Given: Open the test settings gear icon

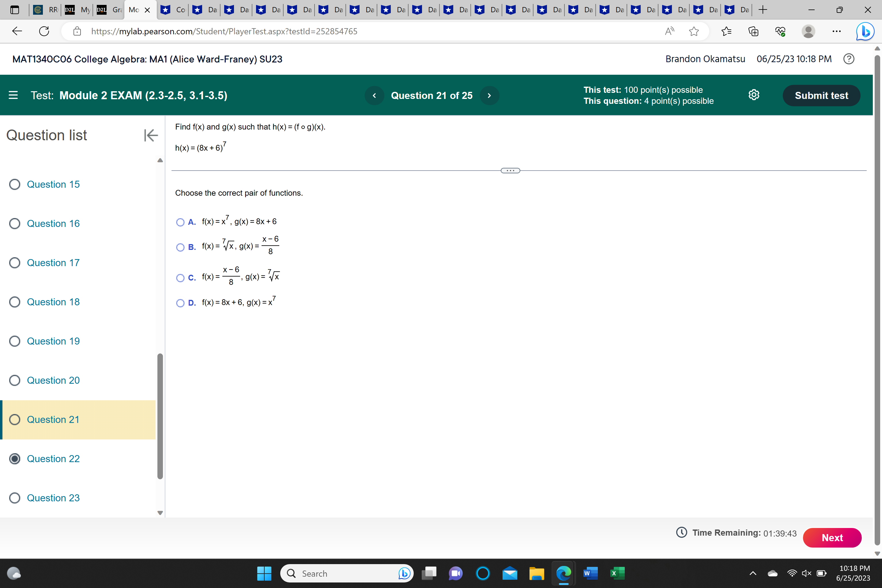Looking at the screenshot, I should click(754, 95).
